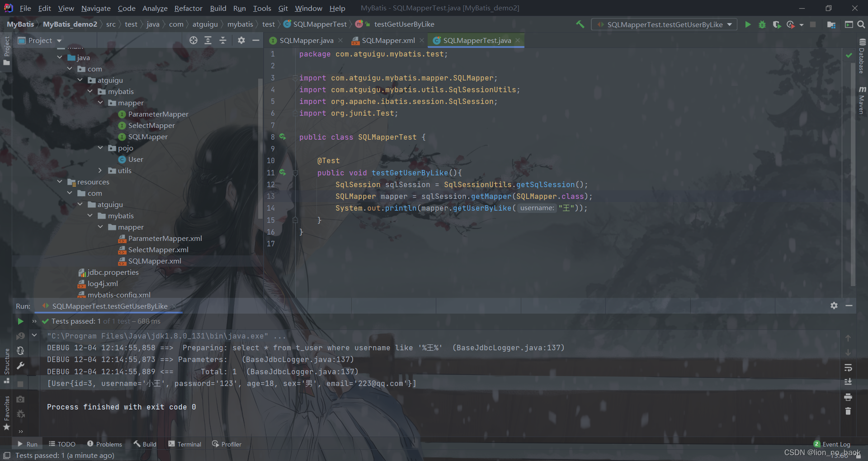The image size is (868, 461).
Task: Close the SQLMapperTest.testGetUserByLike run tab
Action: pos(174,306)
